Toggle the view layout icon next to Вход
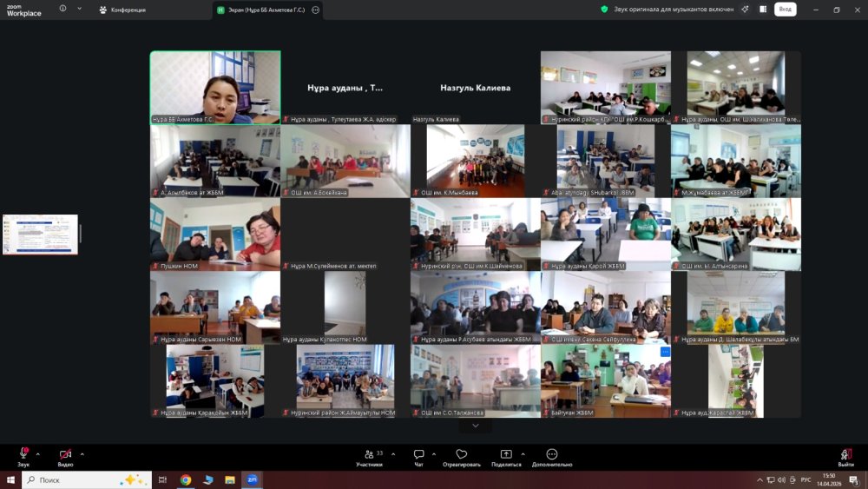The height and width of the screenshot is (489, 868). click(763, 10)
